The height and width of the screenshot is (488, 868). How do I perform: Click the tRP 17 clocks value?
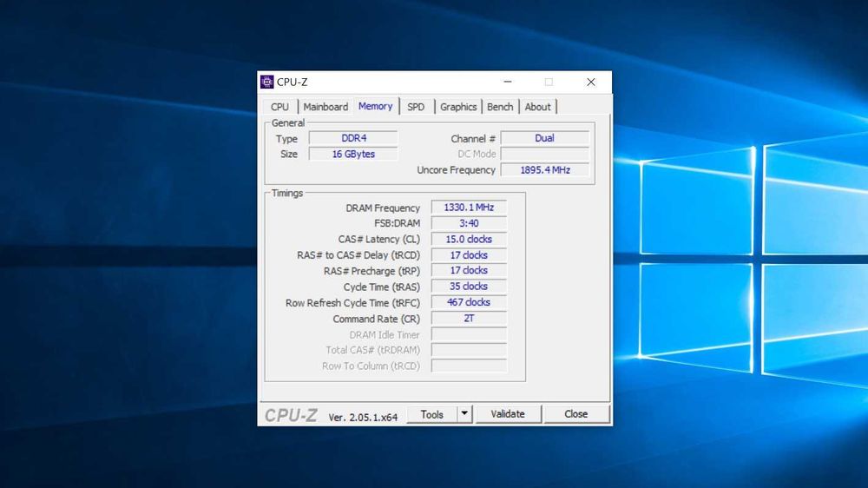[469, 270]
